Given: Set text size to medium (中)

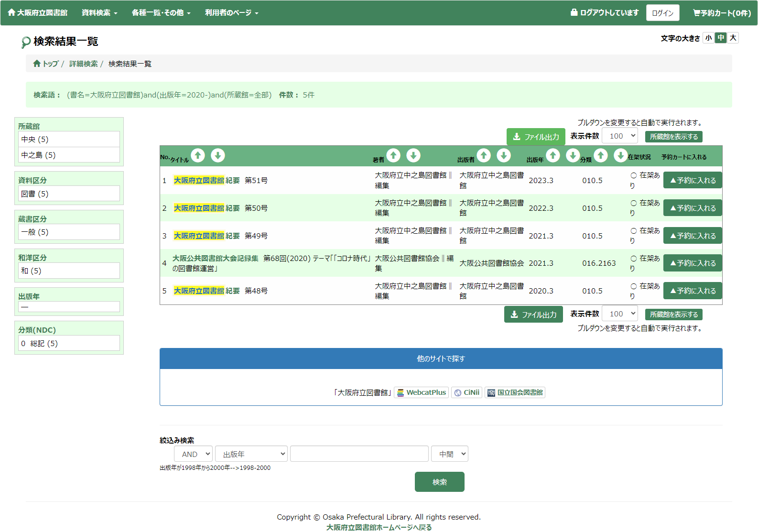Looking at the screenshot, I should tap(721, 38).
